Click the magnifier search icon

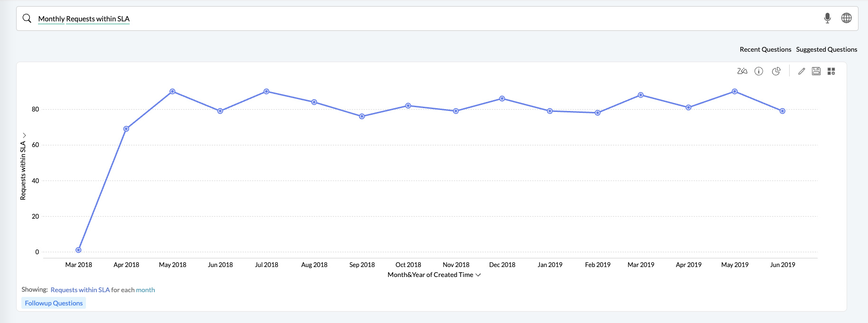[27, 18]
